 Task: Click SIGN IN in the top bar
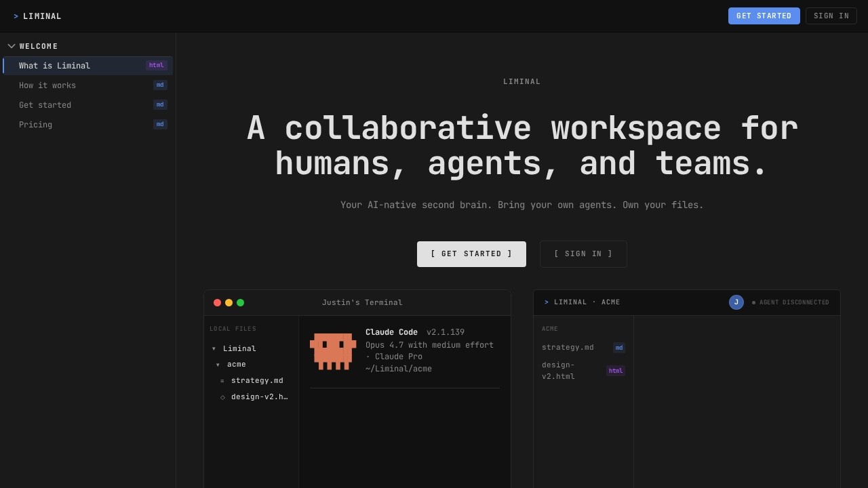pos(831,16)
